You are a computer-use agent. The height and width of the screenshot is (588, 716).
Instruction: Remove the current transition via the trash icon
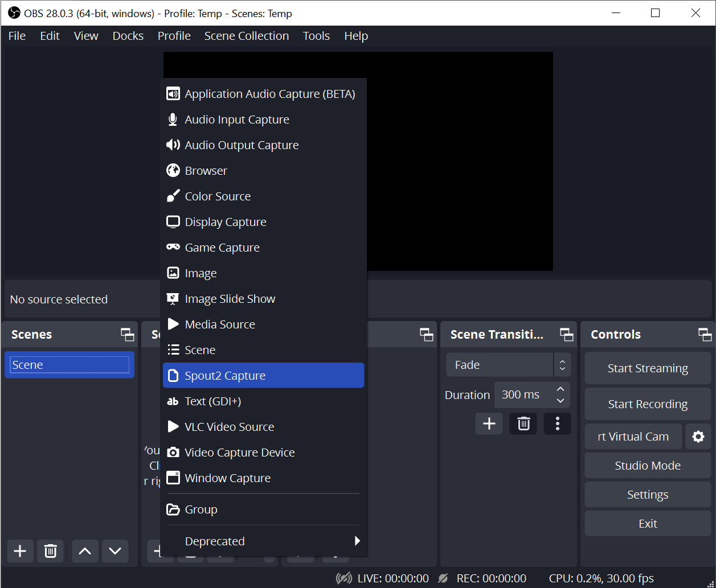(523, 423)
